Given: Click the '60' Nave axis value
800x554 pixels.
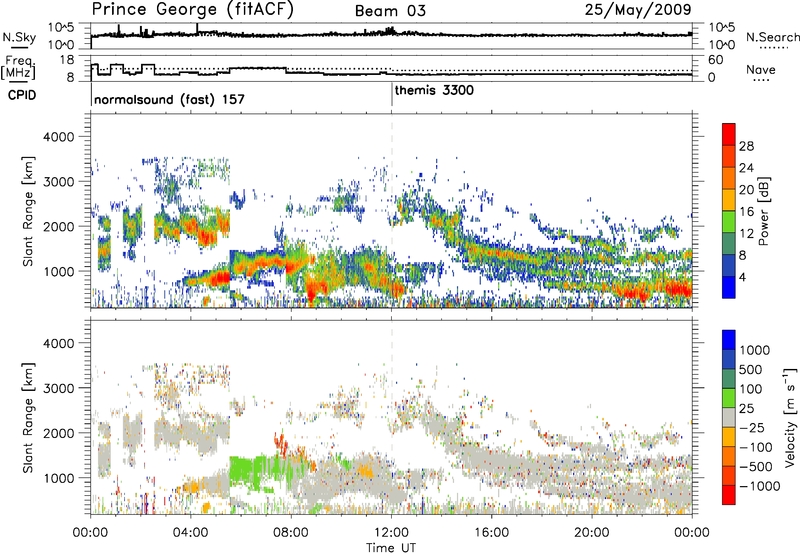Looking at the screenshot, I should point(715,60).
